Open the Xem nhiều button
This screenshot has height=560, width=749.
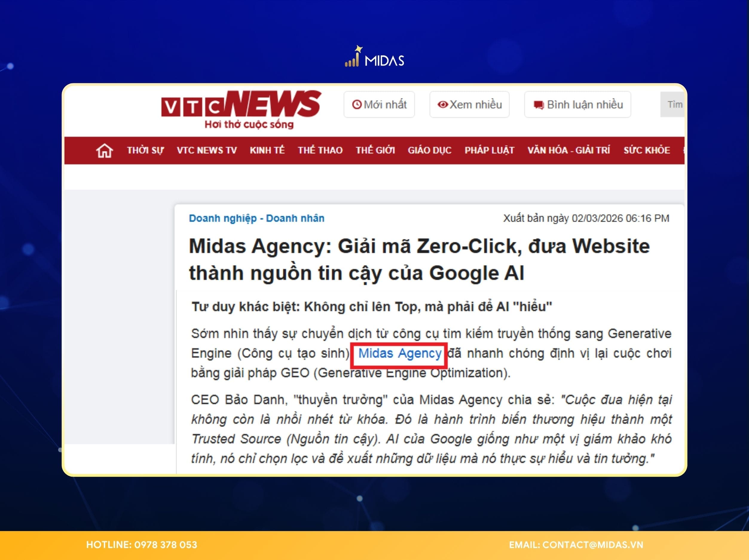coord(469,105)
